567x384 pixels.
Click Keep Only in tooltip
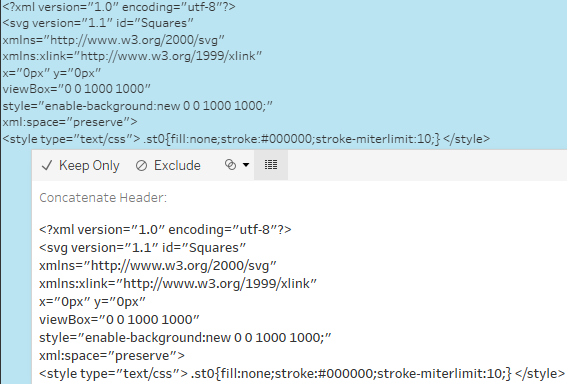(80, 166)
